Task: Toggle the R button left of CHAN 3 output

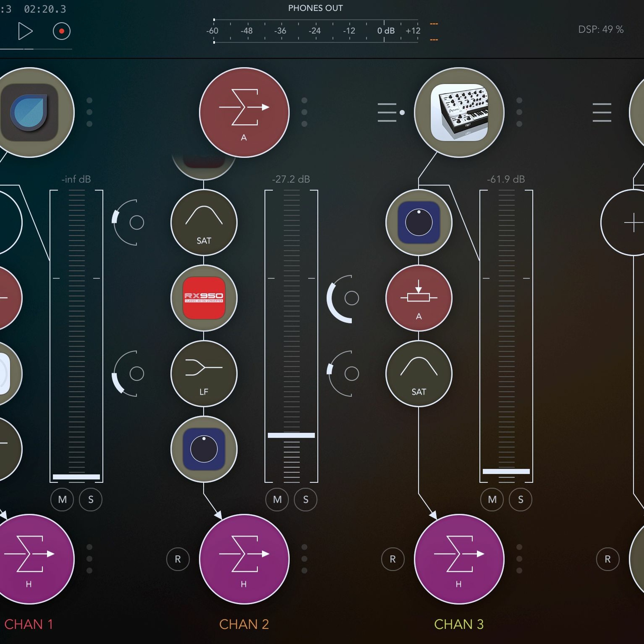Action: point(393,559)
